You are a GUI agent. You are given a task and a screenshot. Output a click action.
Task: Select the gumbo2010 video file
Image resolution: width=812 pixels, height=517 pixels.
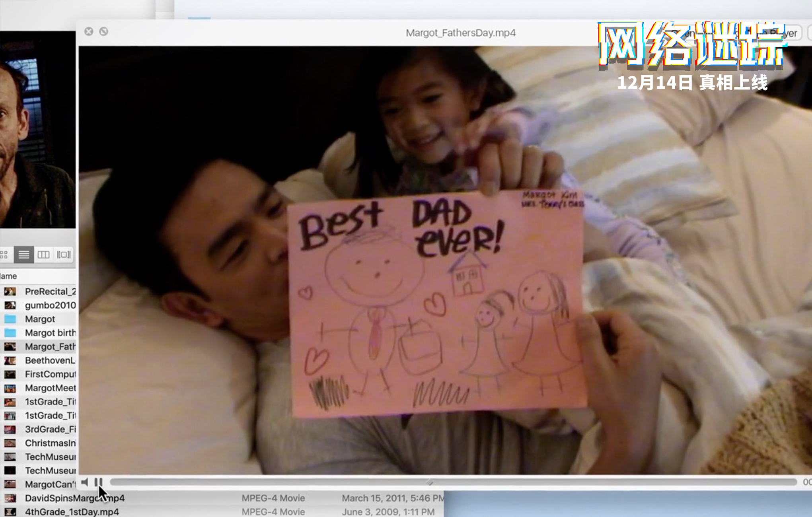click(50, 305)
